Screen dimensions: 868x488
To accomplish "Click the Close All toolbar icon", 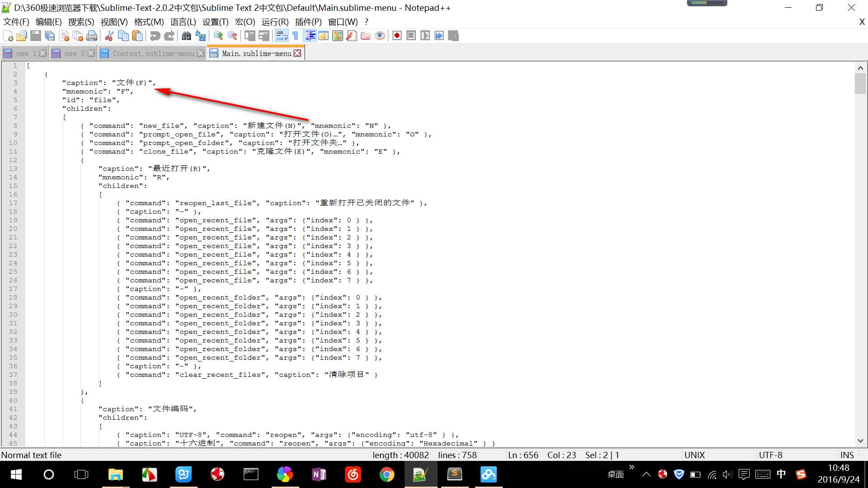I will click(x=78, y=36).
